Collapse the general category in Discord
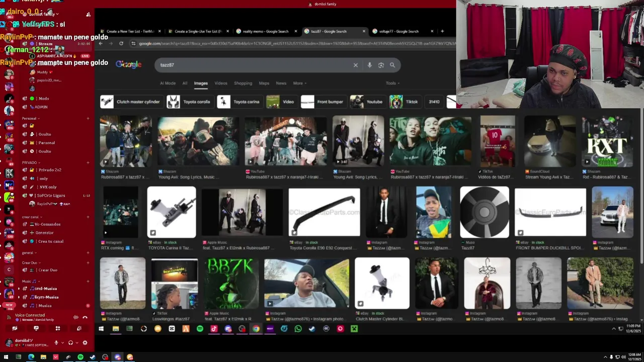The height and width of the screenshot is (362, 644). [29, 253]
